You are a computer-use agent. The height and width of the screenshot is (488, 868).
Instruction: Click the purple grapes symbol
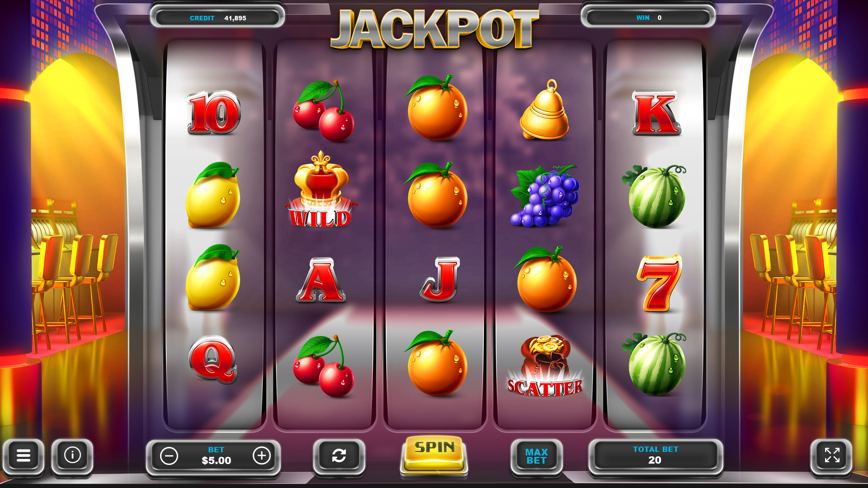coord(545,196)
